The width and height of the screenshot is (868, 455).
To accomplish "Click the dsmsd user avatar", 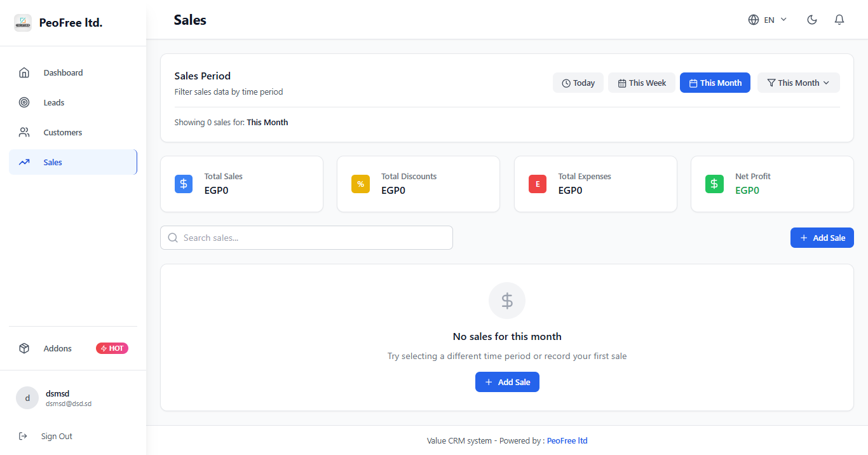I will pyautogui.click(x=27, y=398).
